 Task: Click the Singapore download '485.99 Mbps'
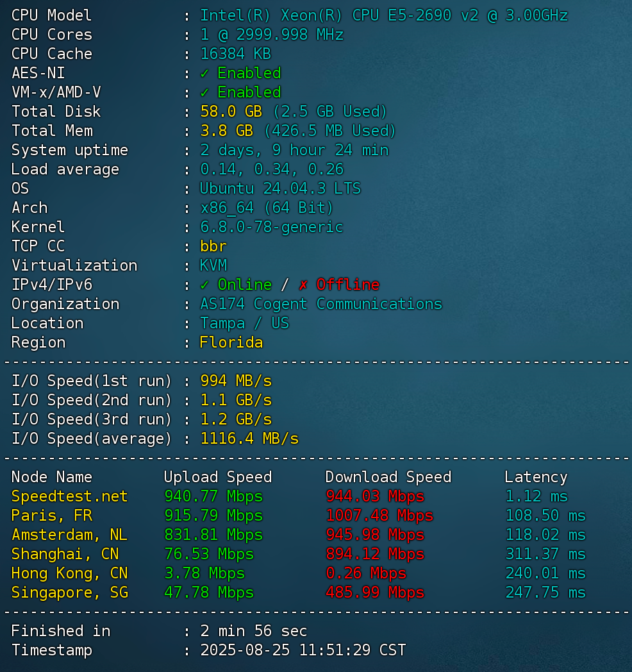pos(375,592)
